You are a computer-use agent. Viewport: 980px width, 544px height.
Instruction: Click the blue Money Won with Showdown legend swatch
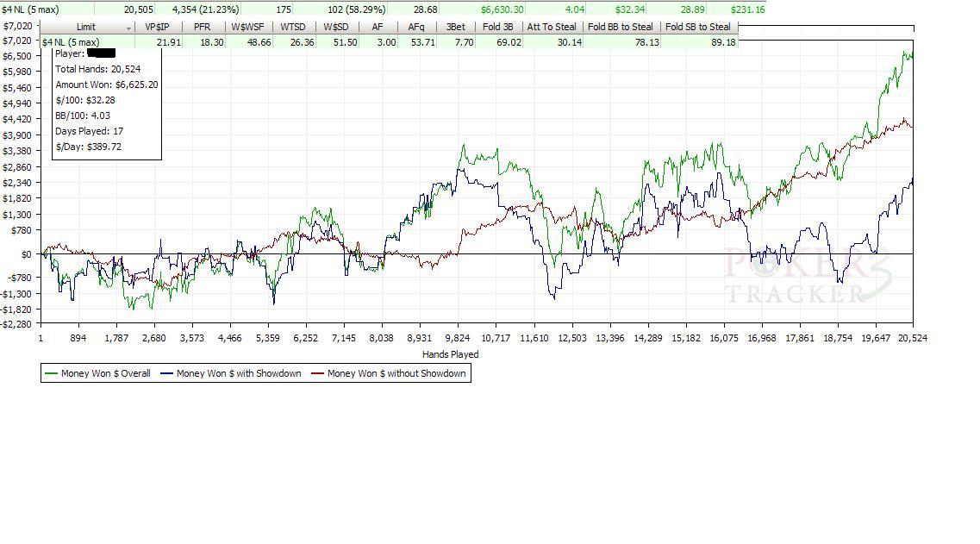pos(166,373)
